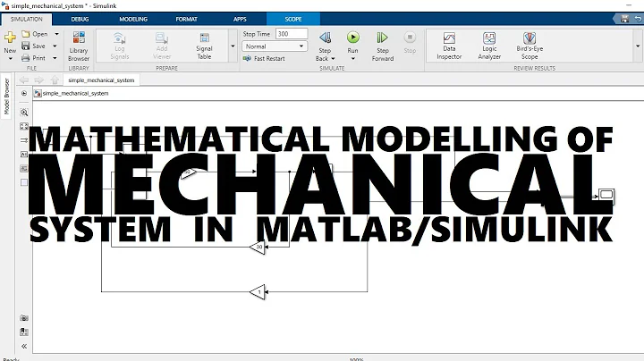Collapse the palette with double arrows
Viewport: 644px width, 361px height.
[24, 346]
